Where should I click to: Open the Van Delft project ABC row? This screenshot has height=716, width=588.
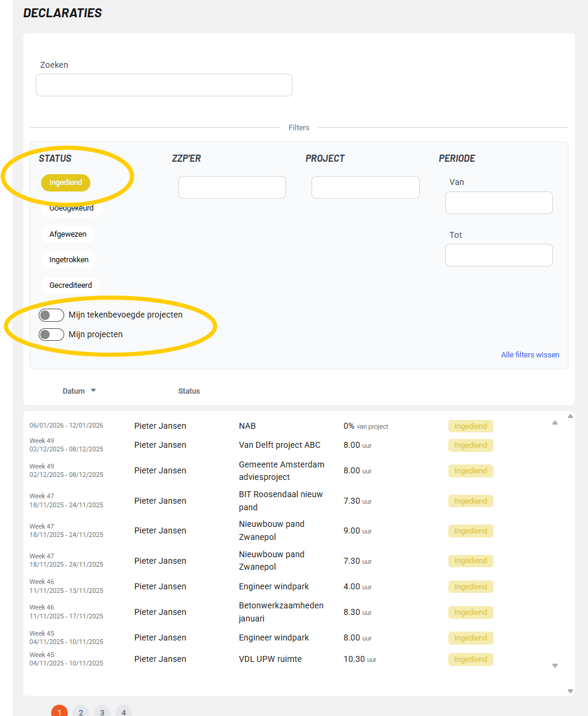(279, 445)
